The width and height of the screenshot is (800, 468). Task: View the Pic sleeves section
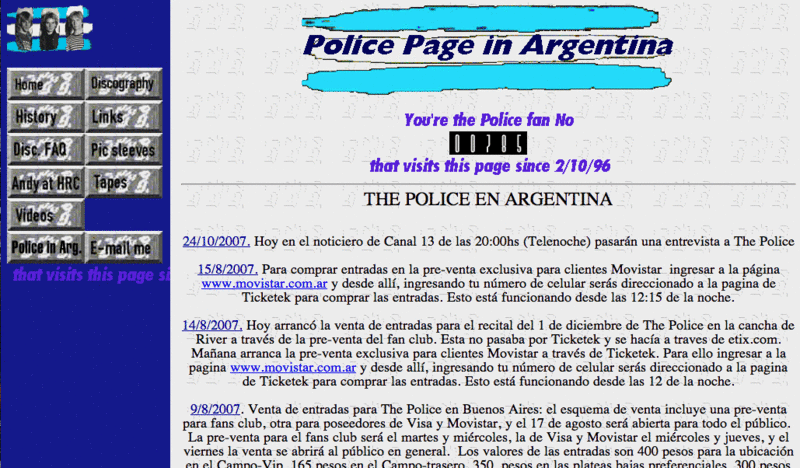pos(123,149)
